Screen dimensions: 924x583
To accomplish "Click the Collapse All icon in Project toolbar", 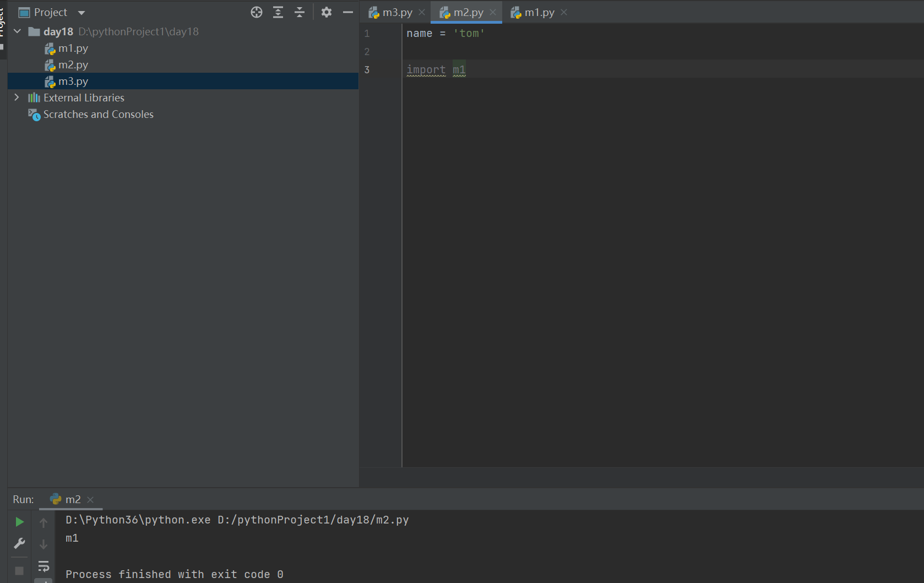I will click(300, 12).
